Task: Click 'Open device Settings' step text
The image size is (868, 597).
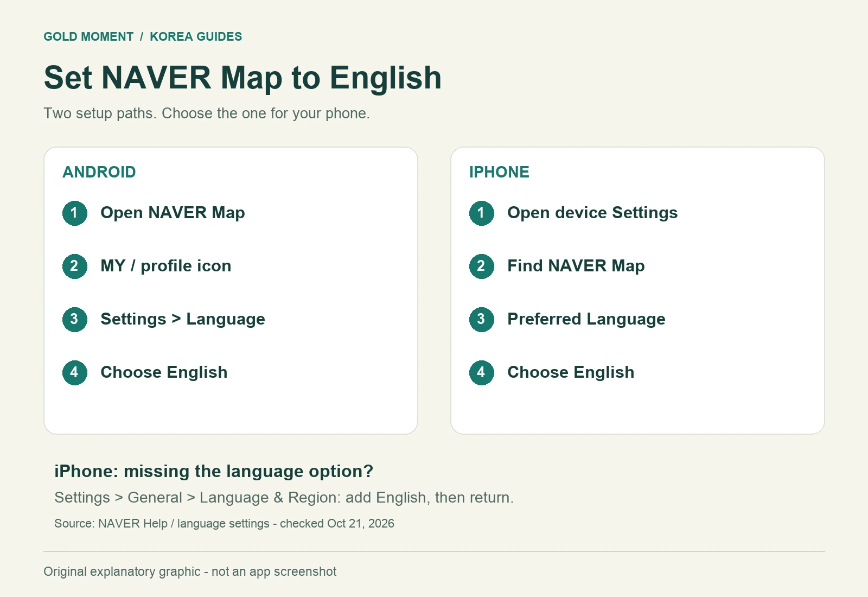Action: point(592,213)
